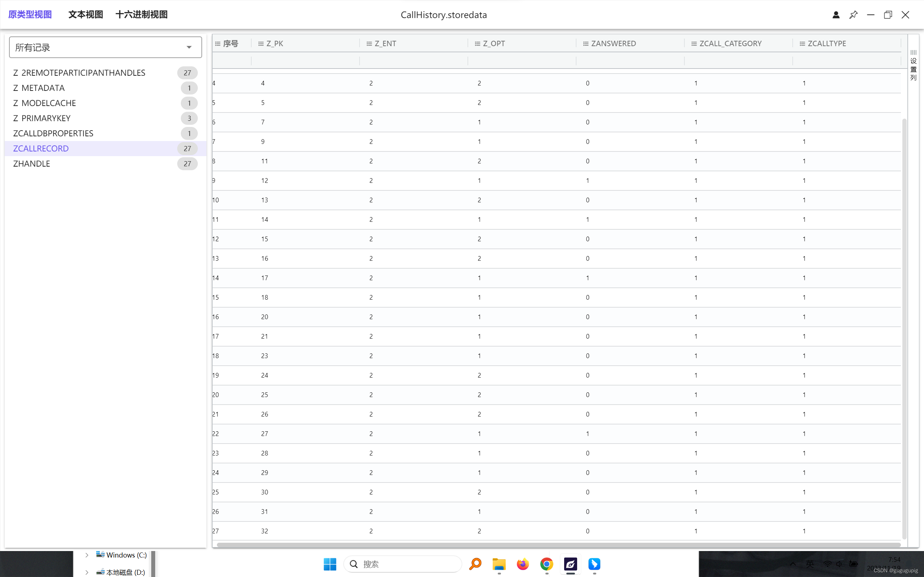Click the pin window icon
The height and width of the screenshot is (577, 924).
(853, 15)
